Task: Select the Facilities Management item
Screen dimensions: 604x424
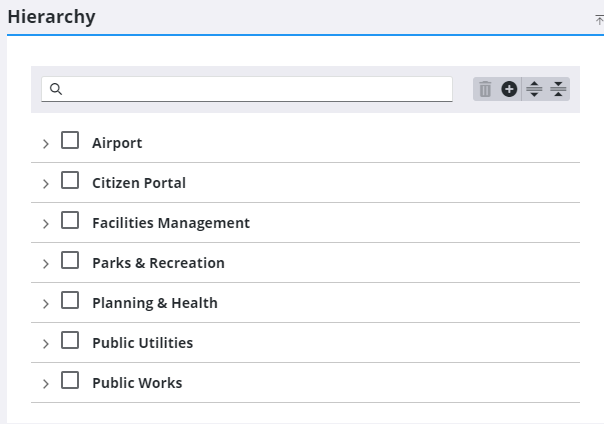Action: 170,223
